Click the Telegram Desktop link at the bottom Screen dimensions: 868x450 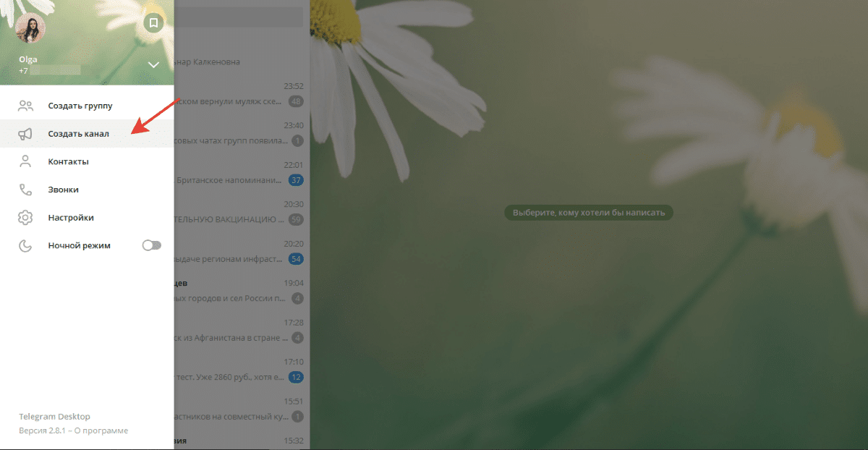click(x=54, y=417)
